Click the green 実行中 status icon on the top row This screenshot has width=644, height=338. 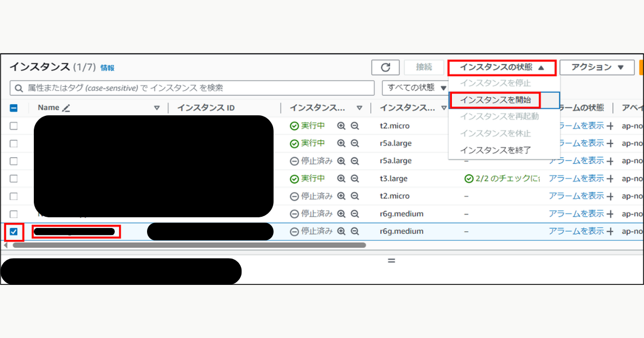[294, 125]
